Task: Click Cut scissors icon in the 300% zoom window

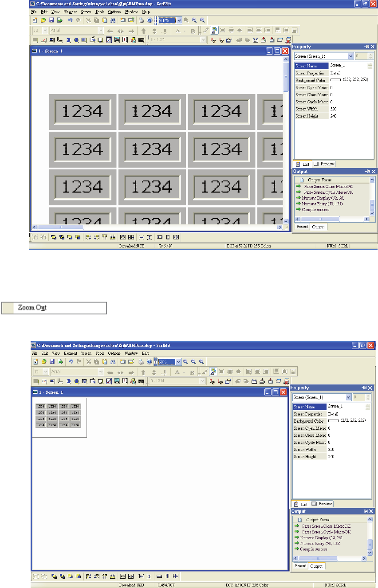Action: coord(89,20)
